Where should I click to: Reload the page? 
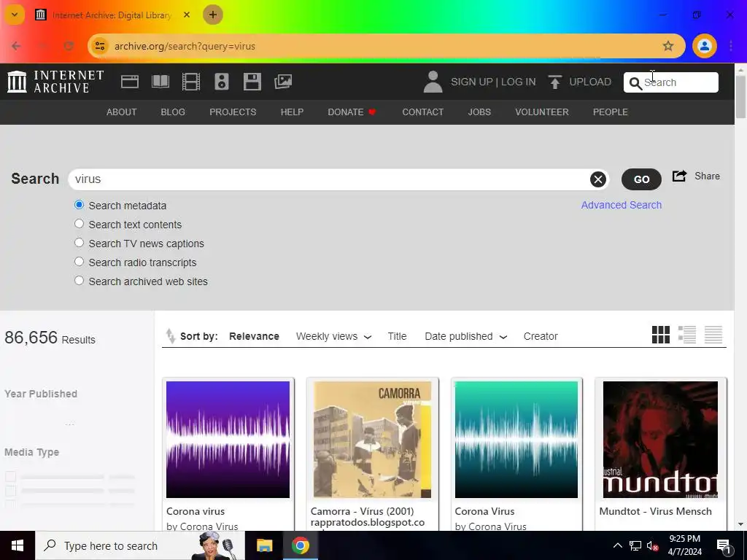pyautogui.click(x=69, y=46)
